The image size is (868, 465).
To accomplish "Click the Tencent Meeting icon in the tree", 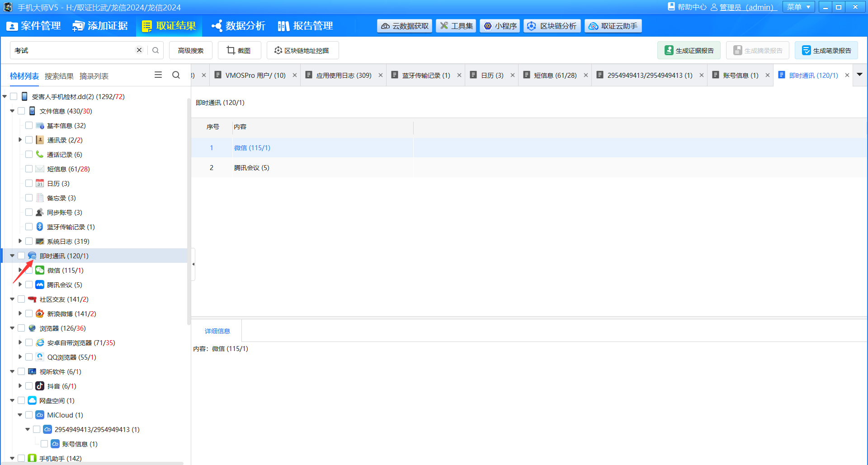I will 40,285.
